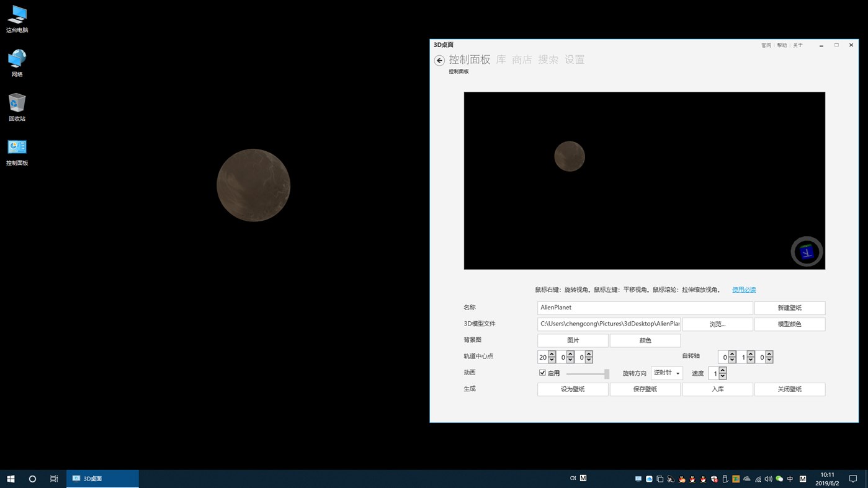Click the navigation cube in the 3D preview
This screenshot has width=868, height=488.
(806, 251)
